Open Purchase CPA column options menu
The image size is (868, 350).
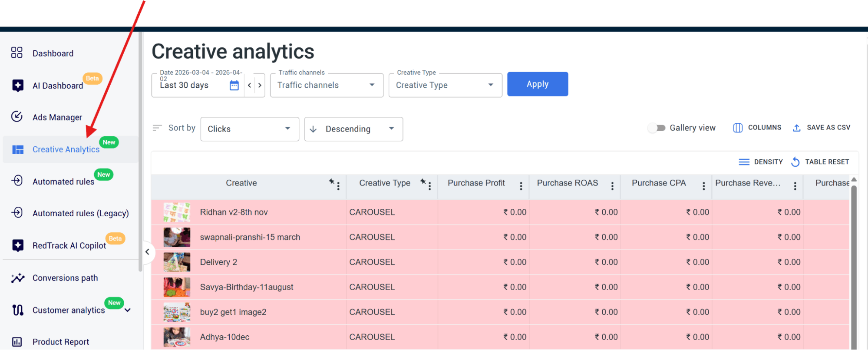pyautogui.click(x=704, y=186)
